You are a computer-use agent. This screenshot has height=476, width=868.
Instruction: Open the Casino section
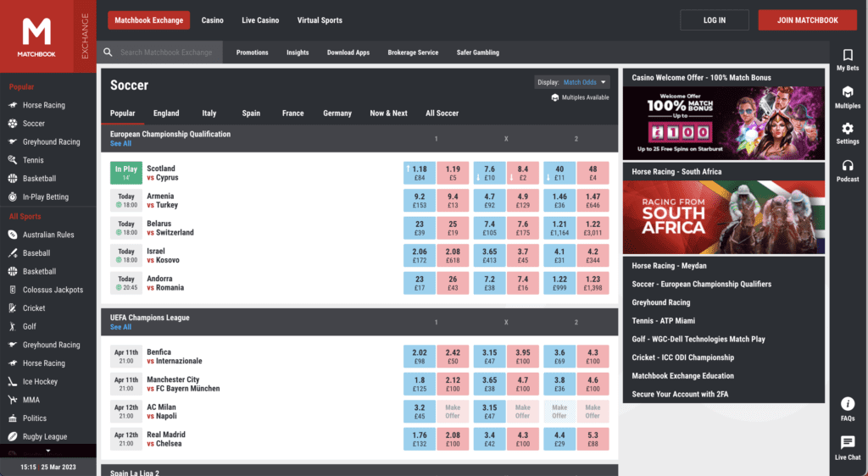[213, 19]
